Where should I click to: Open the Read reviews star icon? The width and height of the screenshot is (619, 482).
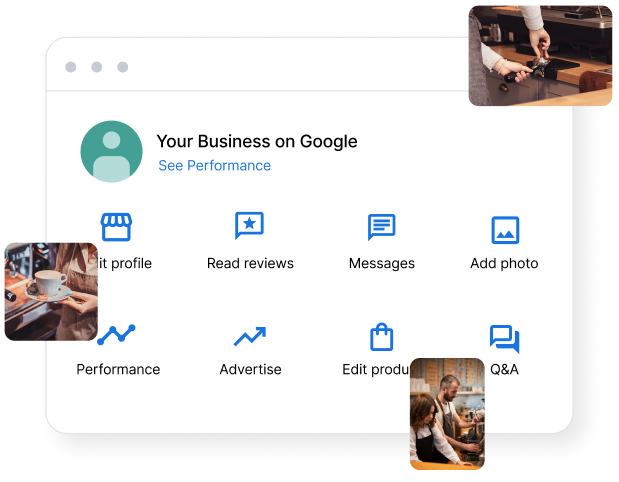[249, 225]
